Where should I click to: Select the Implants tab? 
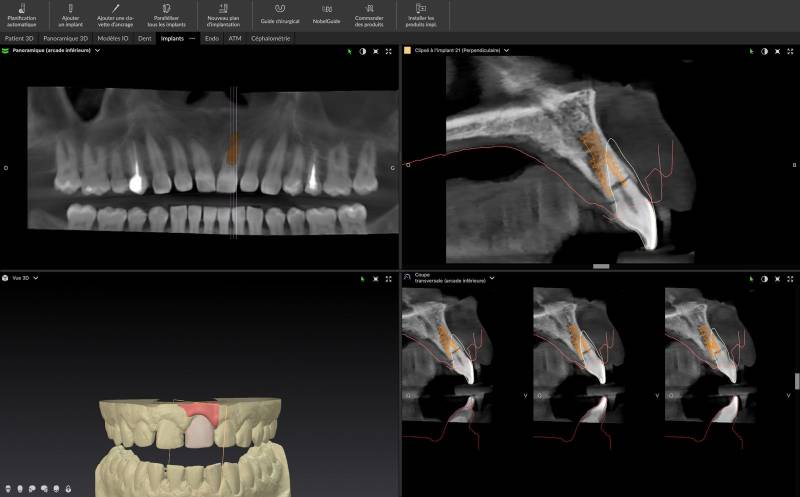tap(172, 38)
